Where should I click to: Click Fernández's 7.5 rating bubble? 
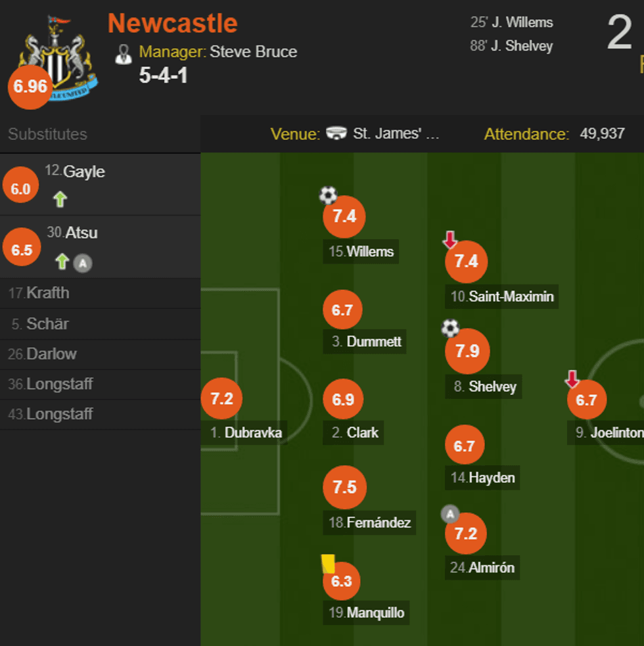click(344, 487)
